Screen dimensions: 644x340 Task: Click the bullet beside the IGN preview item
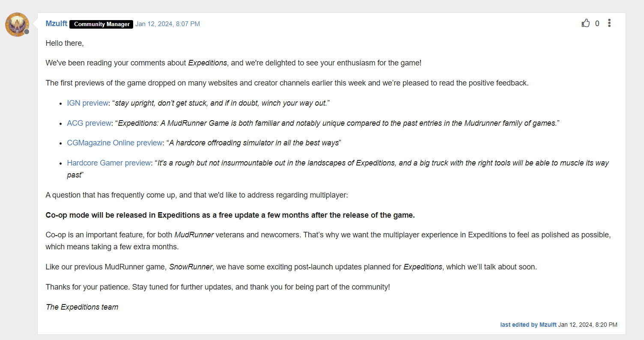[61, 103]
